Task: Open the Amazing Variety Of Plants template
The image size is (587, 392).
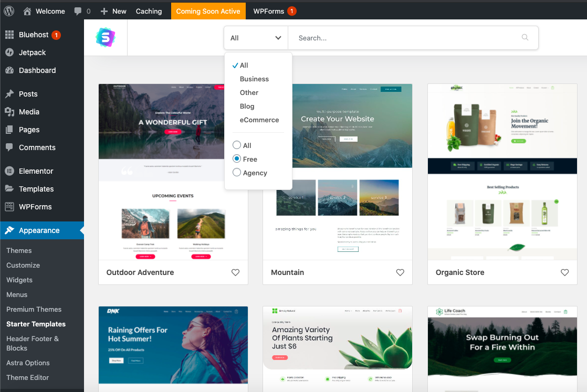Action: pyautogui.click(x=338, y=348)
